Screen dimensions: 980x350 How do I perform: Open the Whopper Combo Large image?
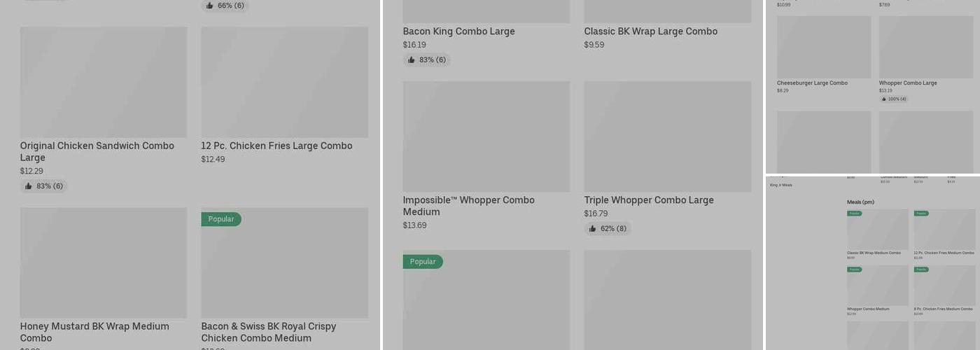925,47
